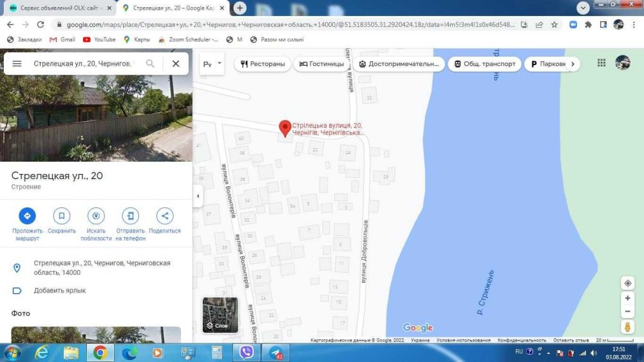
Task: Toggle the Слои satellite layer view
Action: click(220, 315)
